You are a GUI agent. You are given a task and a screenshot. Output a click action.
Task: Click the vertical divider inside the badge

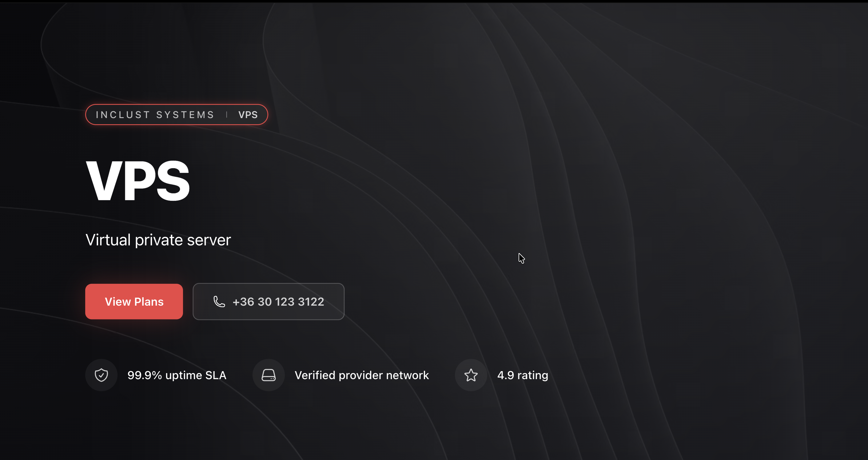[227, 115]
